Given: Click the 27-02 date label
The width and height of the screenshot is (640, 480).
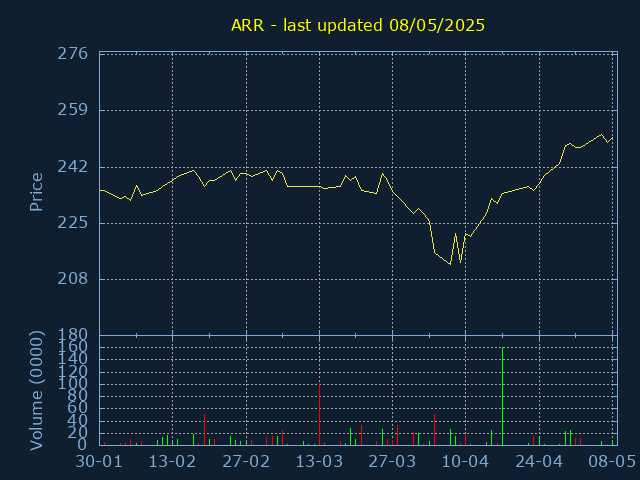Looking at the screenshot, I should (246, 462).
